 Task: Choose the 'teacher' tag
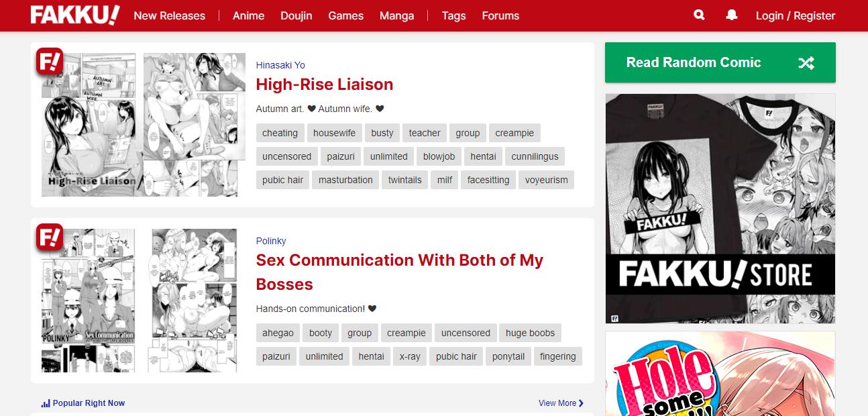(x=425, y=133)
